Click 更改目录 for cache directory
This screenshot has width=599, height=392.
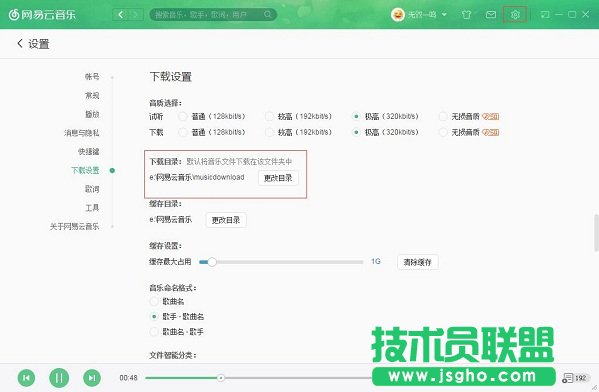coord(226,220)
